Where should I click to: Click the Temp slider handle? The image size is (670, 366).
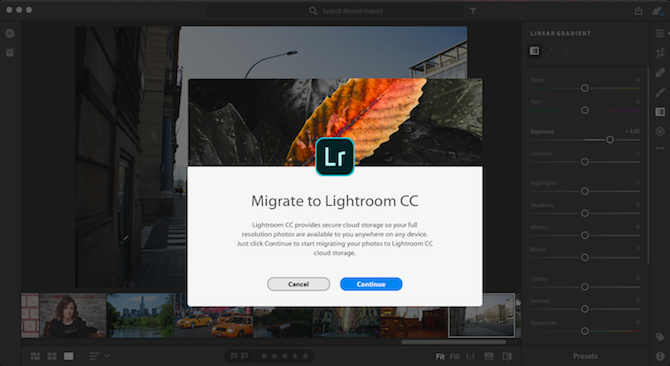[585, 88]
